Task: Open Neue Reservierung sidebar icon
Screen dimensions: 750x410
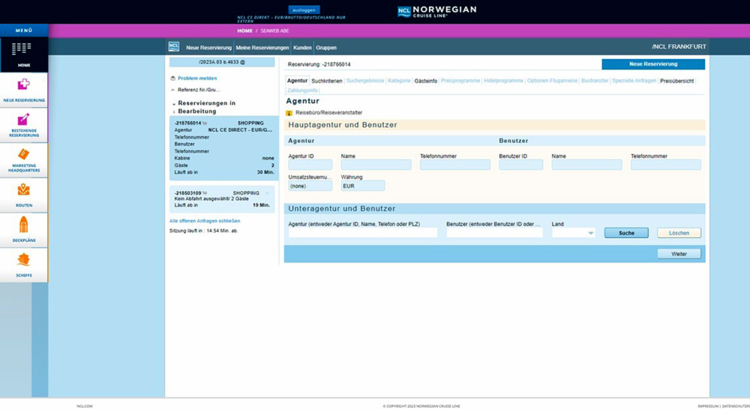Action: click(23, 85)
